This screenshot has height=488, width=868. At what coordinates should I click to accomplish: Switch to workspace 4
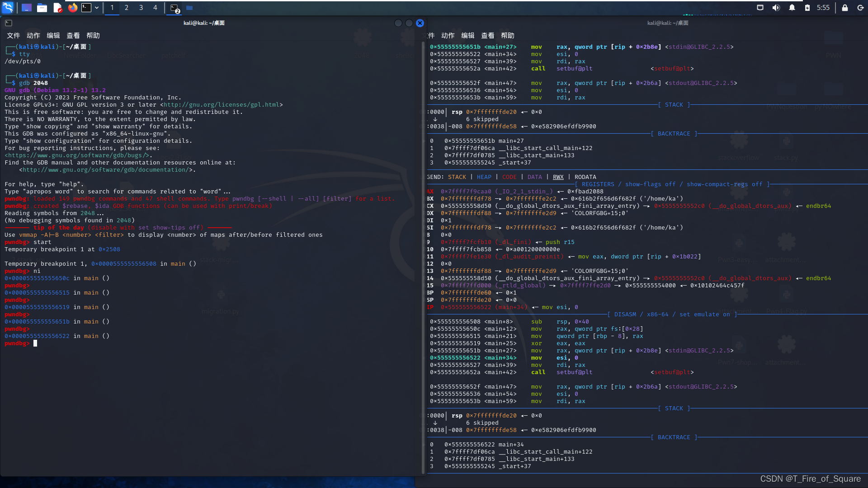pos(155,8)
